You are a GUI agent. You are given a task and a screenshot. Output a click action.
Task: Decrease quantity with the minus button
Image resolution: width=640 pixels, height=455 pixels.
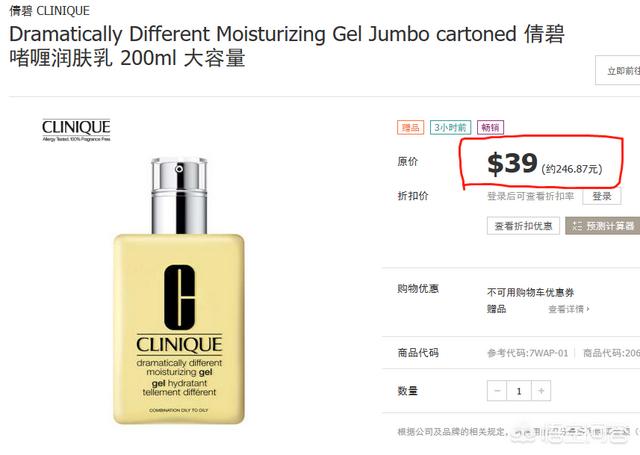[497, 391]
